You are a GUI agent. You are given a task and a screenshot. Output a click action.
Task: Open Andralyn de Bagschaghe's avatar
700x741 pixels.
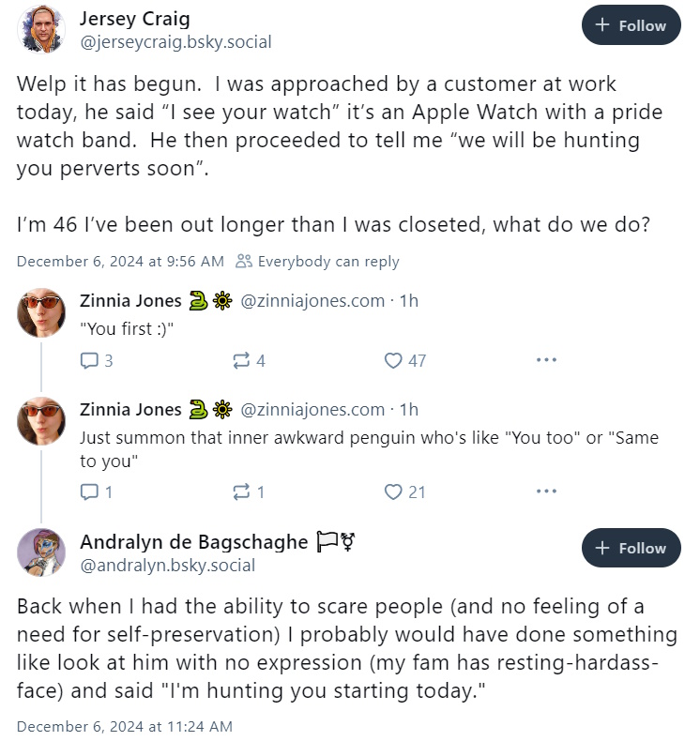pos(41,552)
